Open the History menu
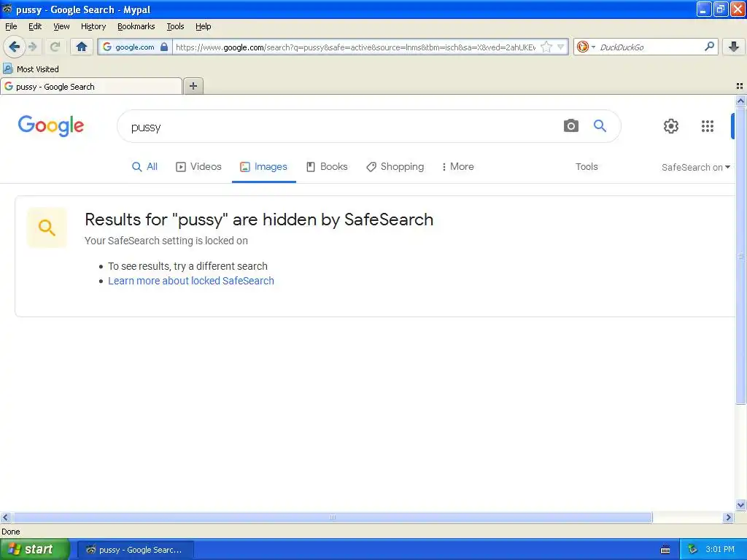This screenshot has height=560, width=747. tap(93, 26)
